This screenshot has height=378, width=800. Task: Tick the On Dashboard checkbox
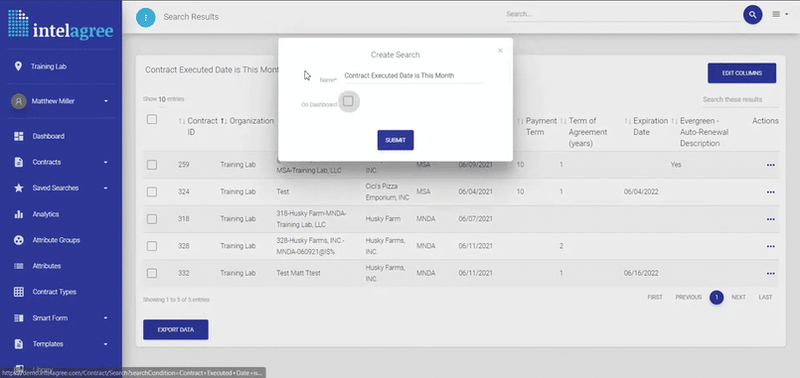(348, 101)
